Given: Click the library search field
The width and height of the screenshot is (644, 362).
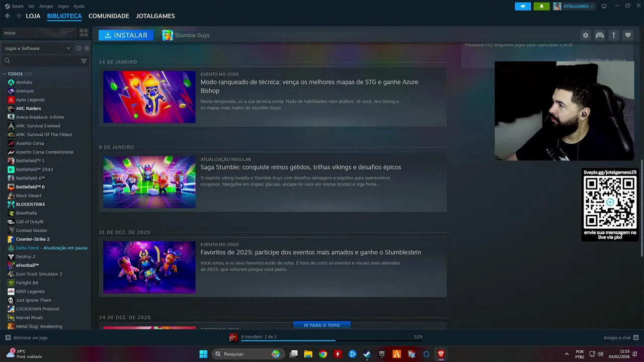Looking at the screenshot, I should (41, 61).
